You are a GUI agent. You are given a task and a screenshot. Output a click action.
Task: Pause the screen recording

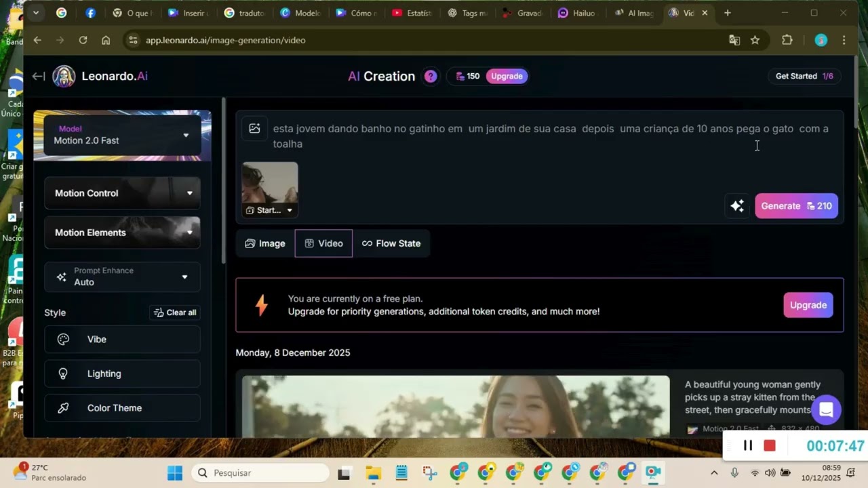[x=748, y=445]
